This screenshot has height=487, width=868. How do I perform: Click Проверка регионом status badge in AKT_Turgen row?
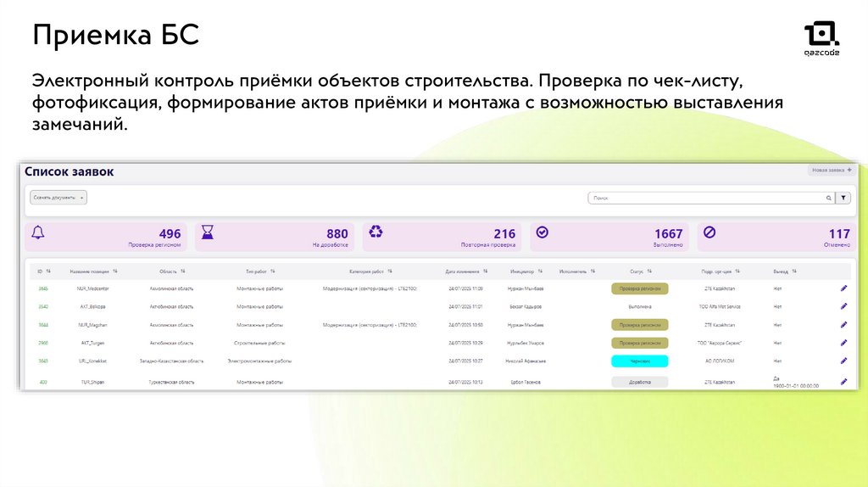click(x=640, y=343)
